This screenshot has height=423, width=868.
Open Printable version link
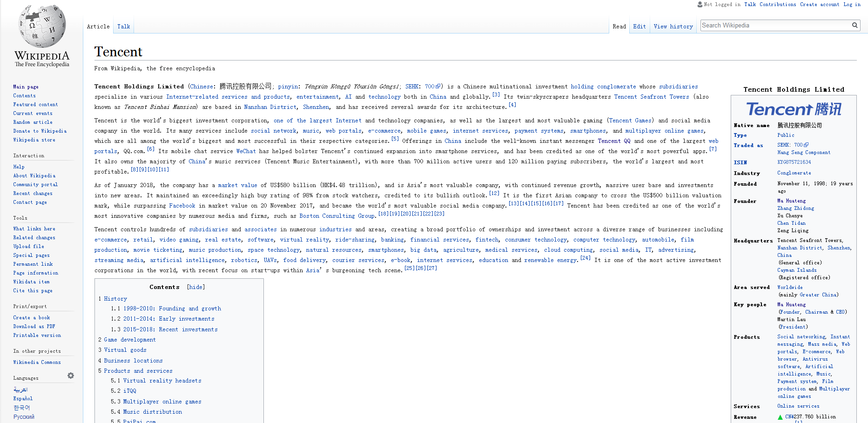tap(37, 335)
